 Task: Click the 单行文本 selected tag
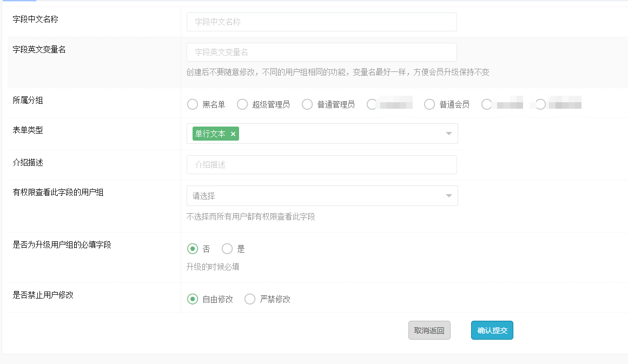coord(210,134)
